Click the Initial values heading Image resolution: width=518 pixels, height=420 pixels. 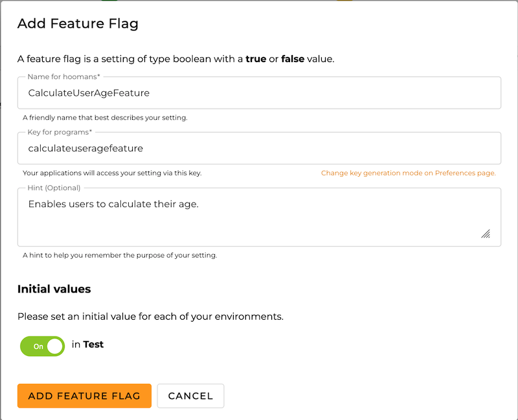pos(54,289)
